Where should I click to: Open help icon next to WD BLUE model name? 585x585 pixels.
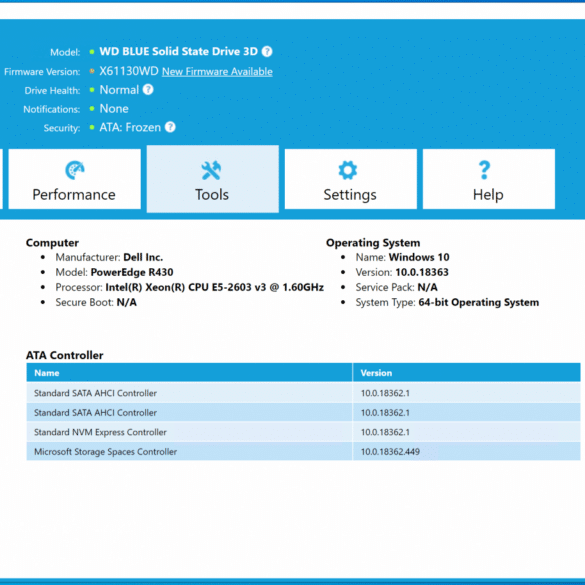(x=267, y=51)
